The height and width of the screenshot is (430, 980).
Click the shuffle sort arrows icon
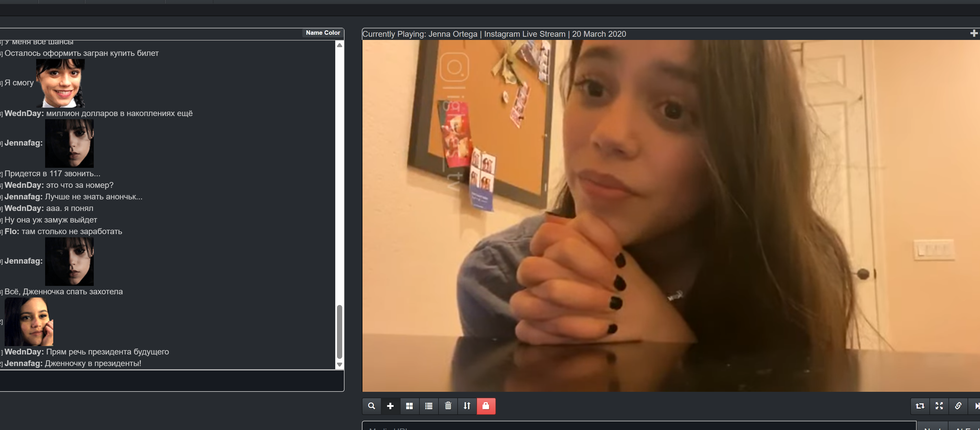tap(467, 406)
